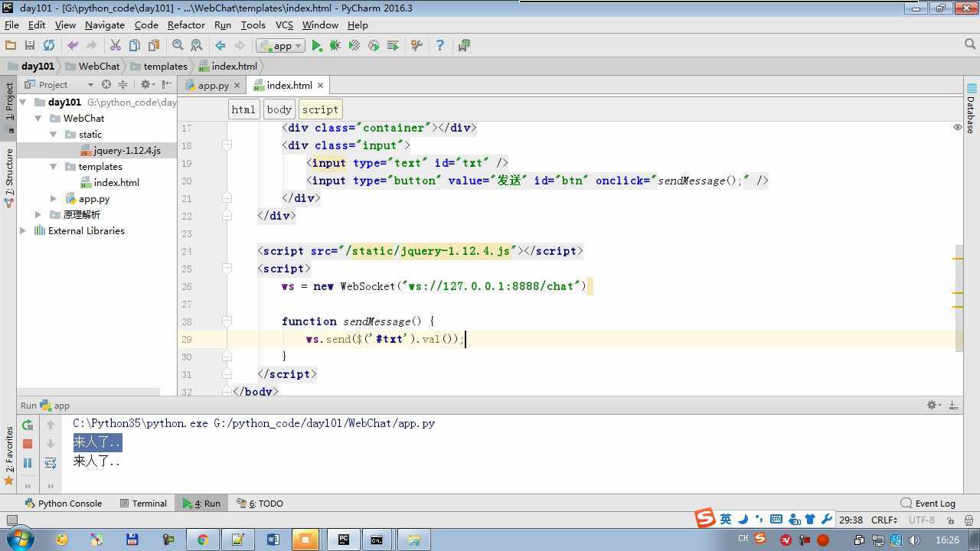Open the Navigate menu
The width and height of the screenshot is (980, 551).
tap(105, 24)
